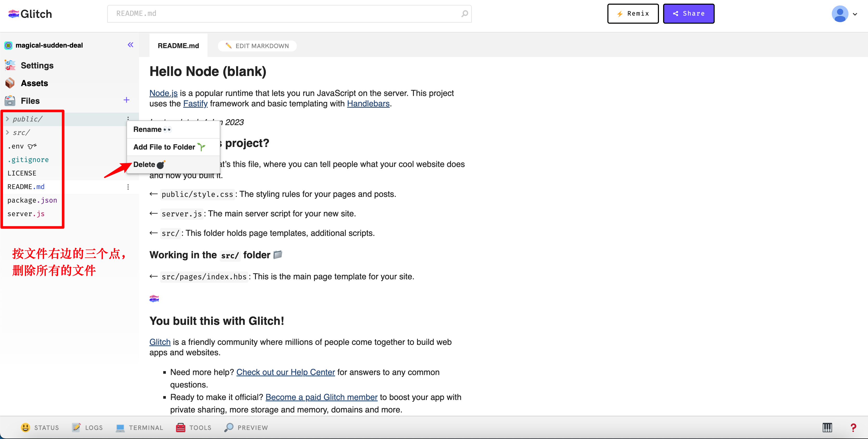Click the piano keyboard shortcuts icon

827,428
